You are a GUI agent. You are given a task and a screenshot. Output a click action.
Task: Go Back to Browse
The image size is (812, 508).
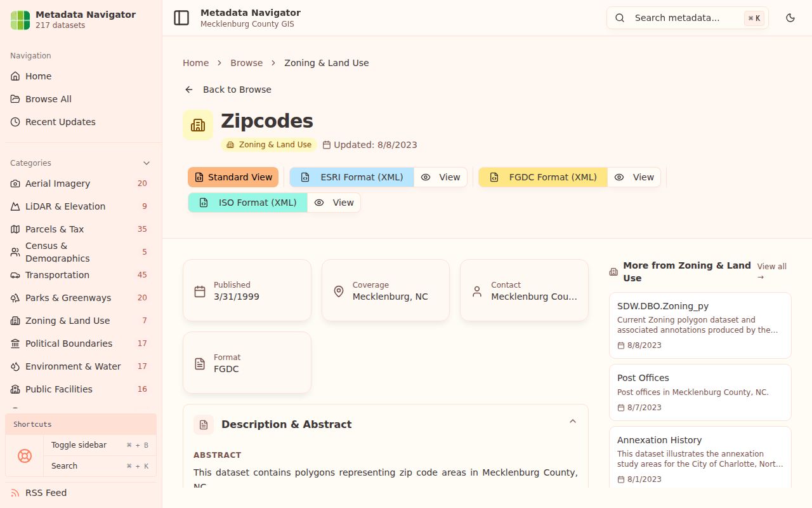click(x=228, y=90)
